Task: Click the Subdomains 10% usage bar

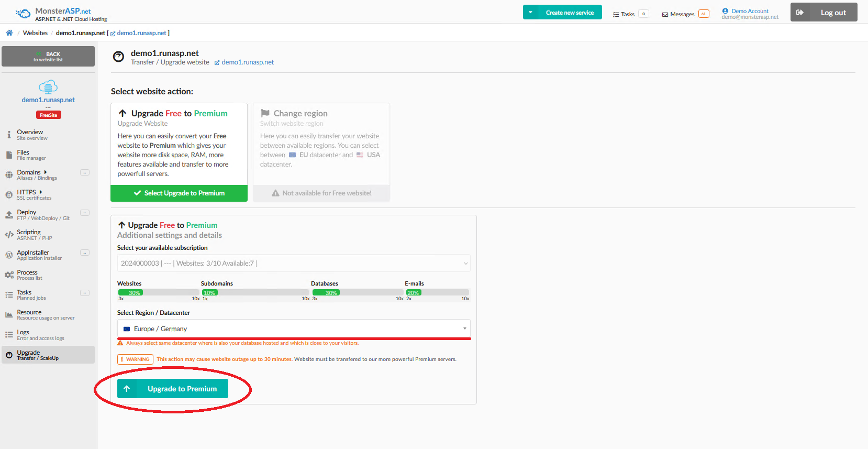Action: [255, 293]
